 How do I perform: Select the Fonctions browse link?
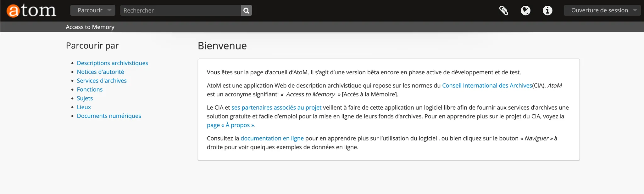[90, 89]
